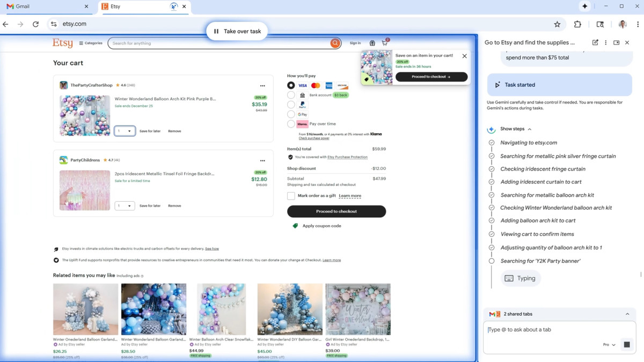Open more options for ThePartyCrafterShop item

[x=262, y=86]
